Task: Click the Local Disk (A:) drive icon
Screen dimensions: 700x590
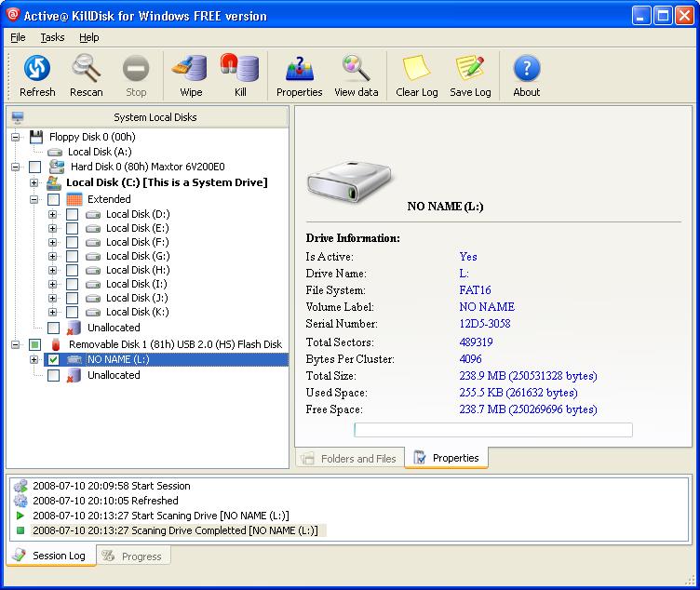Action: coord(55,153)
